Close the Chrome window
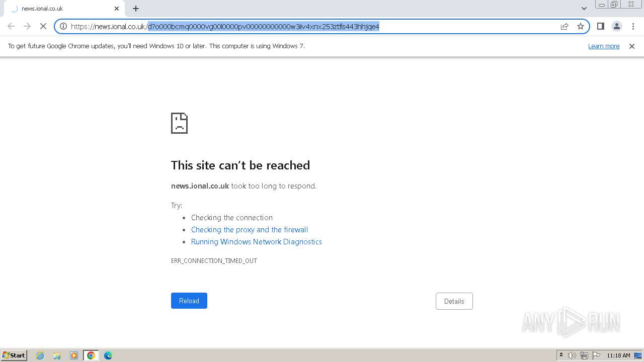Screen dimensions: 644x362 click(x=631, y=5)
